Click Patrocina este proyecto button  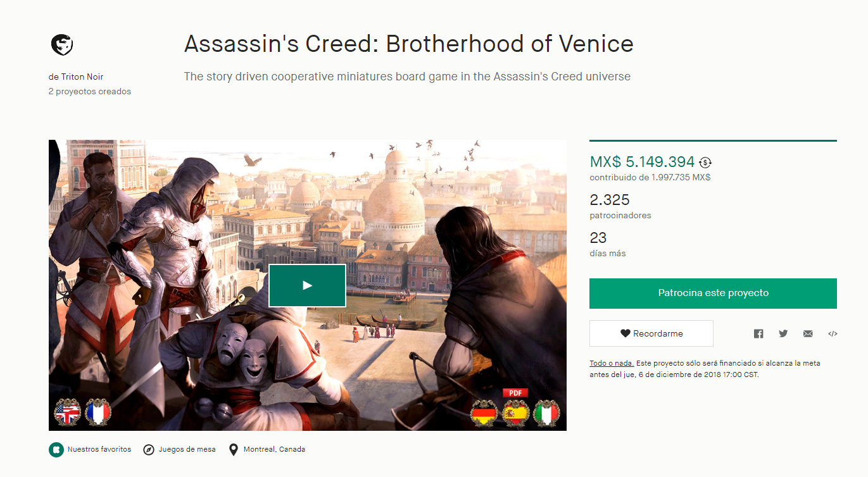pos(713,294)
